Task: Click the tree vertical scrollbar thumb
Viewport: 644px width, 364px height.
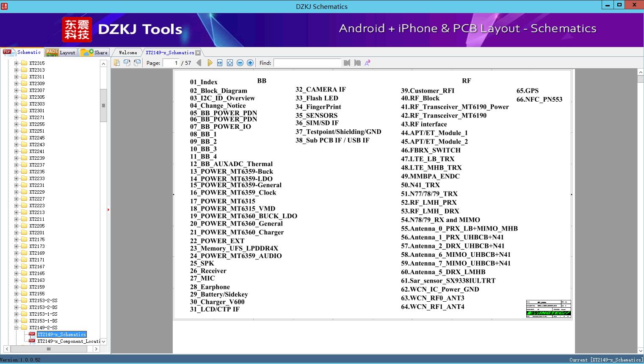Action: [103, 106]
